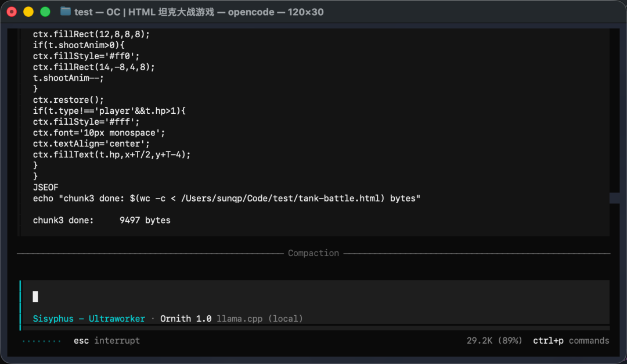
Task: Click the 'chunk3 done: 9497 bytes' output line
Action: 102,221
